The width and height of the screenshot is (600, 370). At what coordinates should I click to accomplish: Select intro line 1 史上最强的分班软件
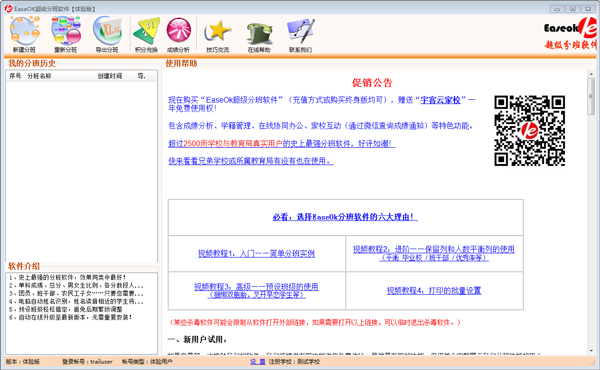pyautogui.click(x=67, y=277)
